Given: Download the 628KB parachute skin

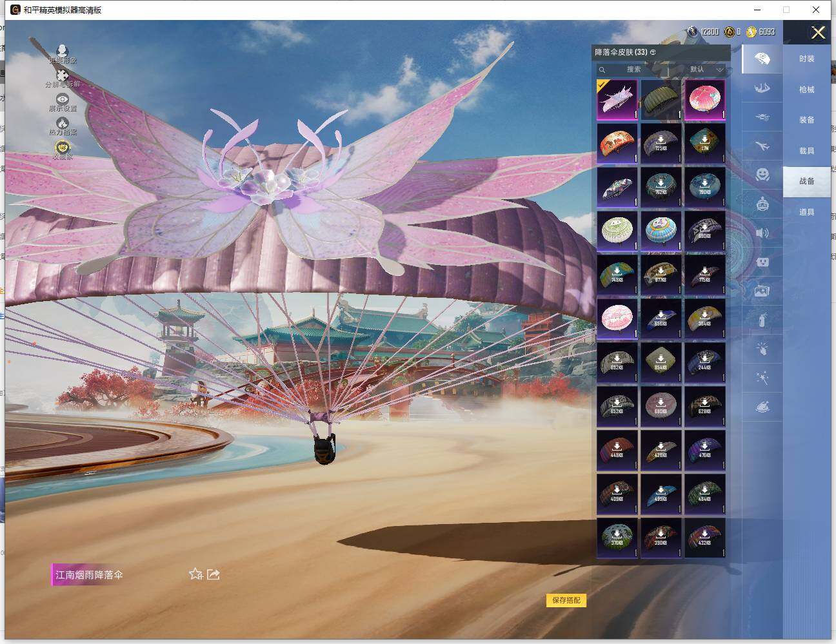Looking at the screenshot, I should pos(705,407).
